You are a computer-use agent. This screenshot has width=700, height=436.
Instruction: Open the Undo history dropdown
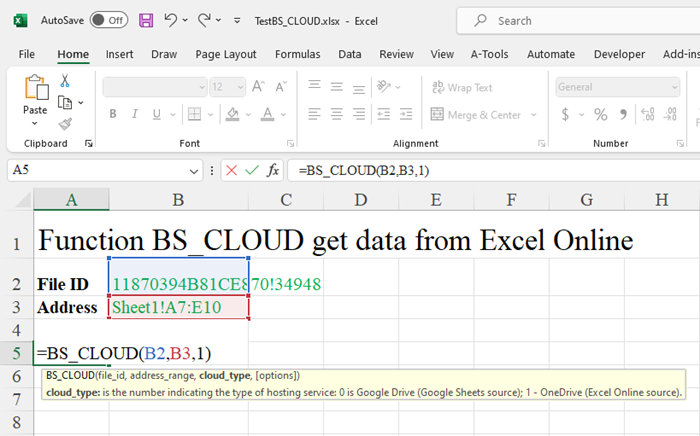[185, 21]
